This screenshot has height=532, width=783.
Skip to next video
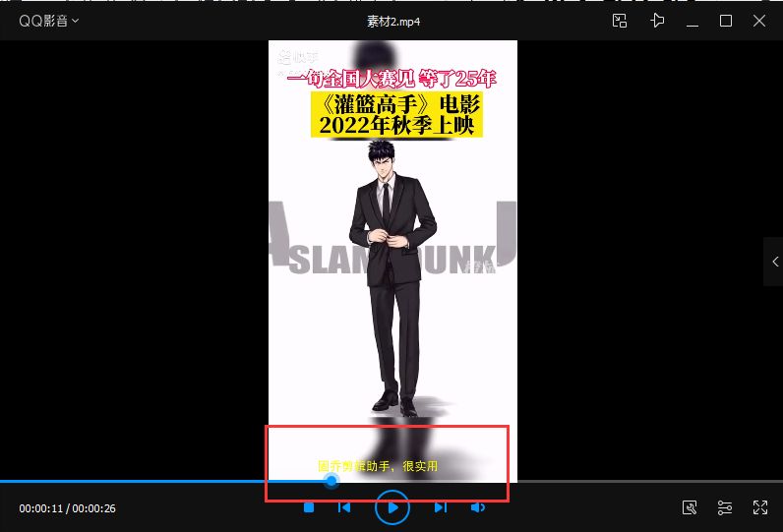pos(440,507)
